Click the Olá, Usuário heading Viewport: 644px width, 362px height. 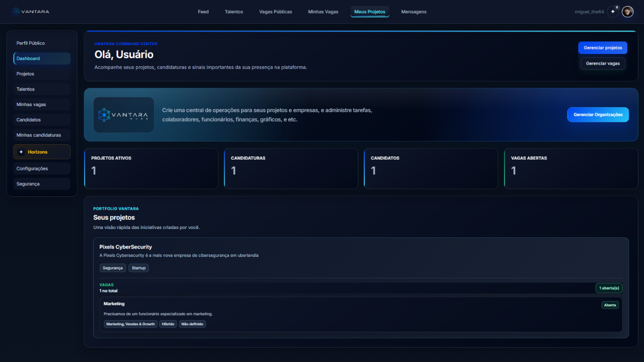(124, 54)
